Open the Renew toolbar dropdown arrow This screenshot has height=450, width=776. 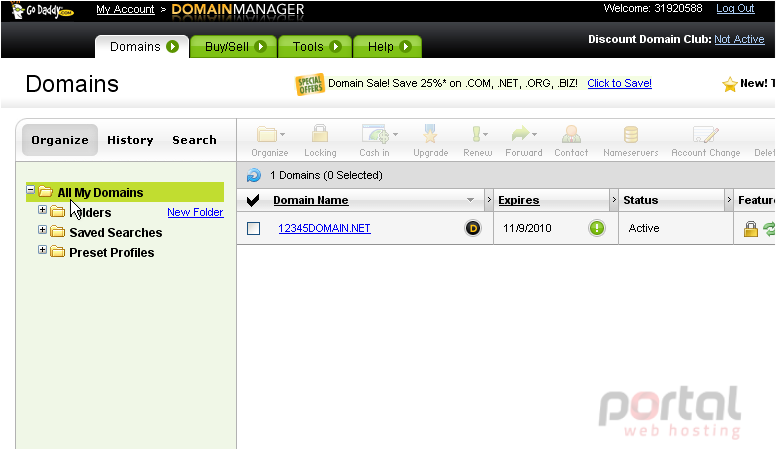485,134
